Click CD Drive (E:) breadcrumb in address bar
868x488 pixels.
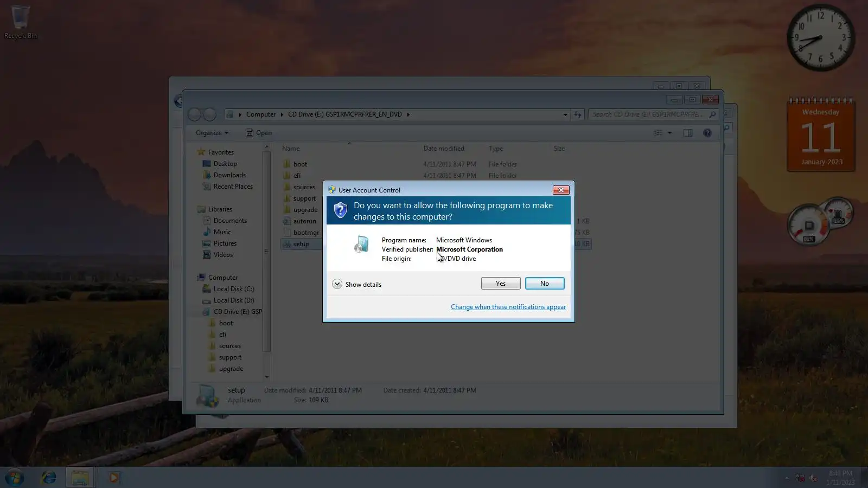(345, 114)
